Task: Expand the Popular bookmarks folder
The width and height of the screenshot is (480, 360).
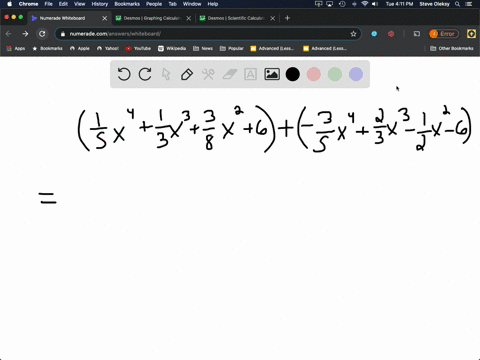Action: [232, 48]
